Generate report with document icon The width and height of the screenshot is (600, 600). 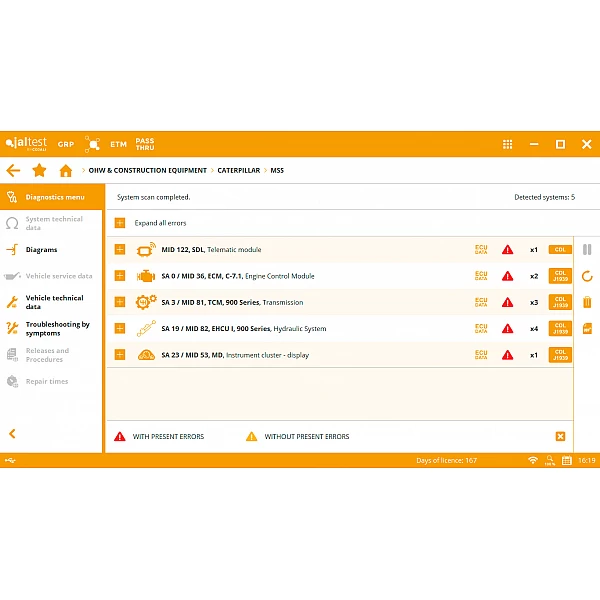(587, 328)
